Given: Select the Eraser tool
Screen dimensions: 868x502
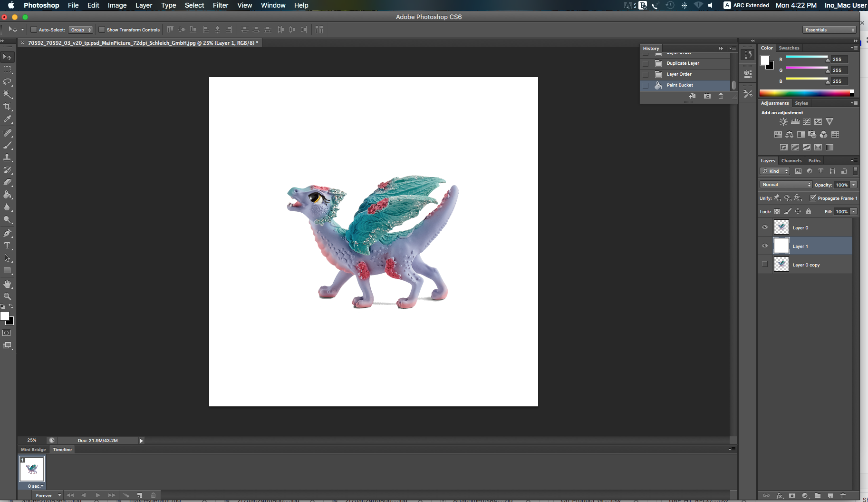Looking at the screenshot, I should 7,182.
